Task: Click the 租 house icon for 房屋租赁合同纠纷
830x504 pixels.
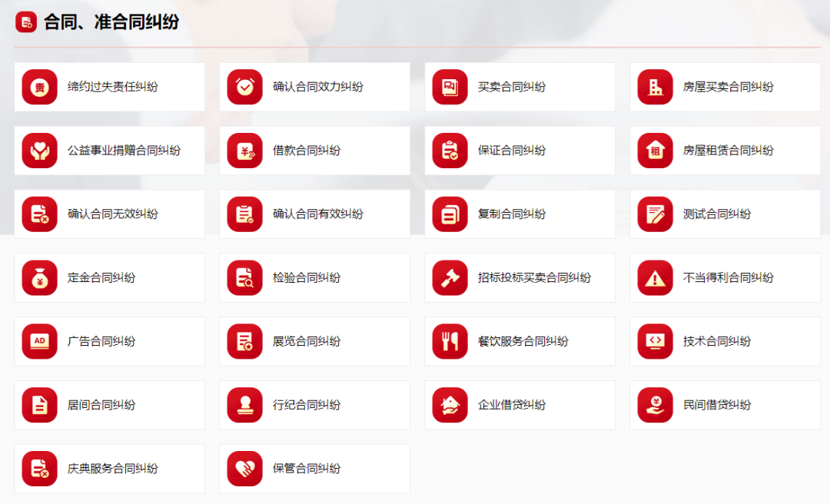Action: click(x=655, y=151)
